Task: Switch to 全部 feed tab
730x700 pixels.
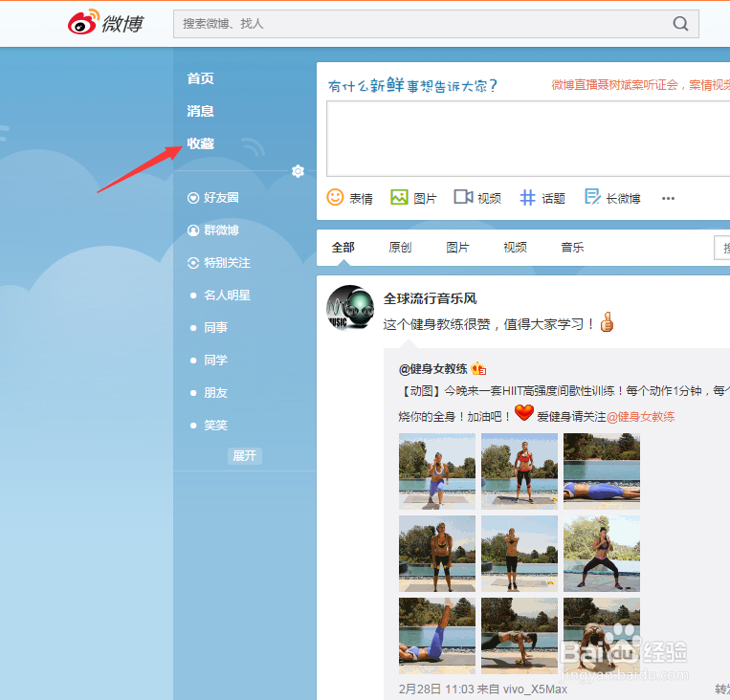Action: (x=343, y=247)
